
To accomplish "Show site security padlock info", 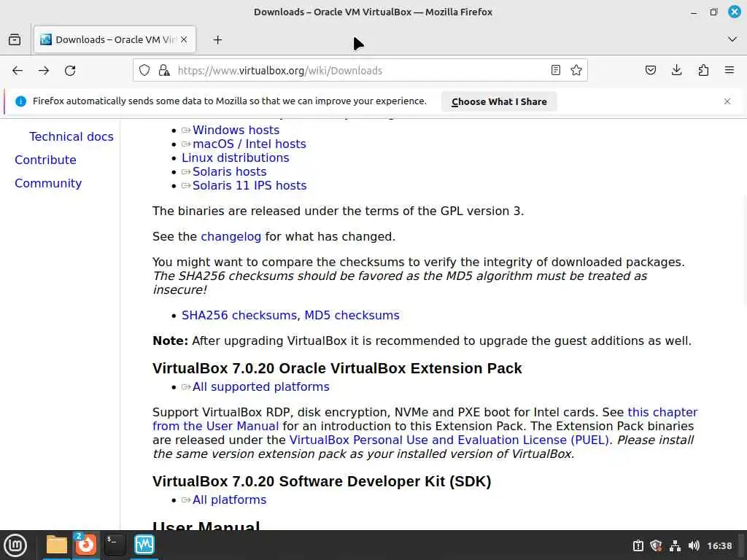I will (x=164, y=71).
